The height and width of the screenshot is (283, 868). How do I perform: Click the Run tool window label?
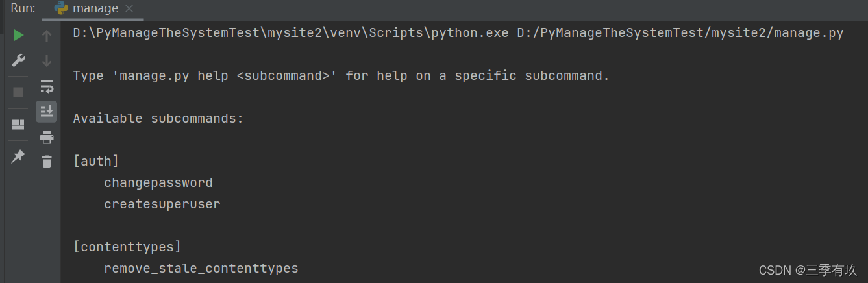click(23, 9)
